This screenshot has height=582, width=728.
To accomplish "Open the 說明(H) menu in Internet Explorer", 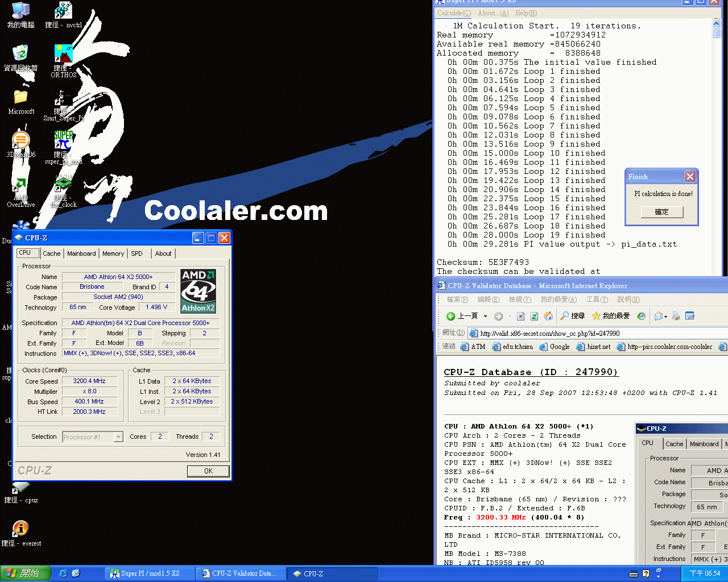I will pos(628,300).
